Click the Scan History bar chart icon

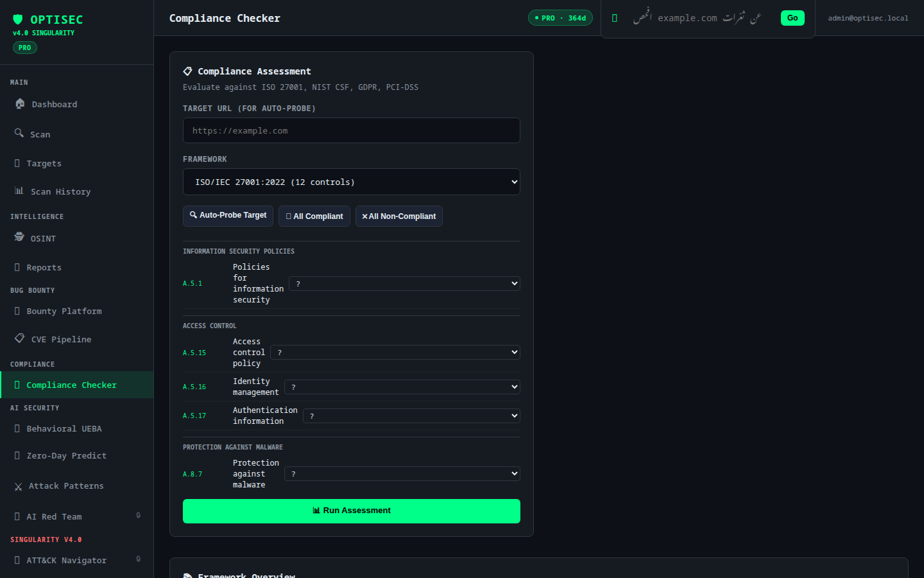[19, 191]
